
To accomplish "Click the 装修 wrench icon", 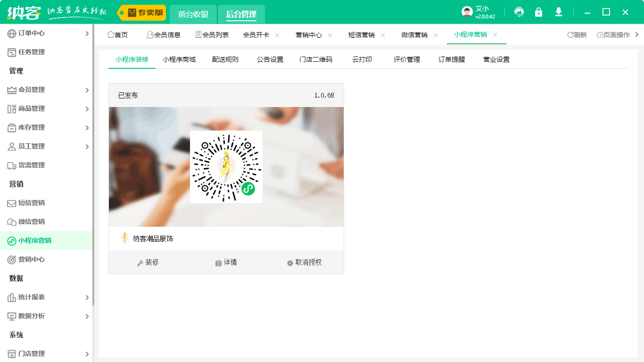I will tap(140, 263).
